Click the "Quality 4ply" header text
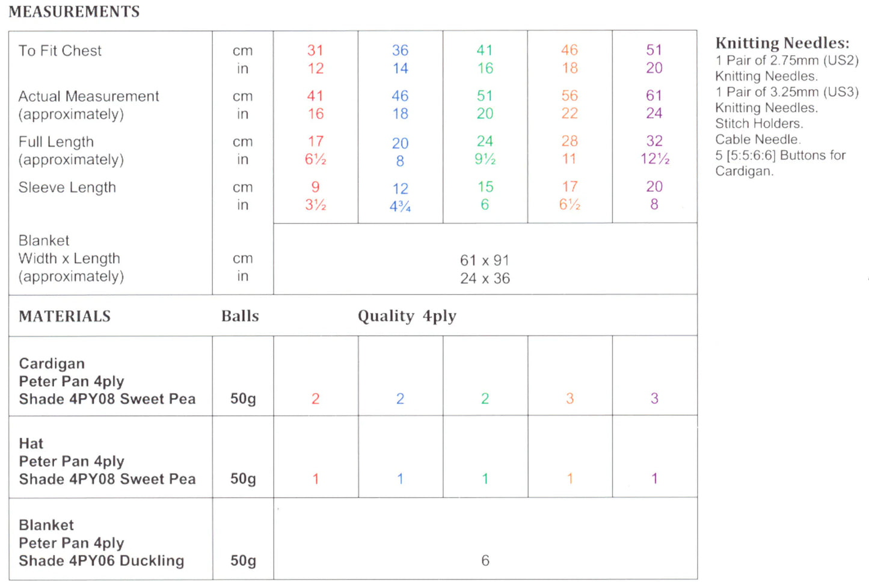The height and width of the screenshot is (588, 869). [407, 316]
